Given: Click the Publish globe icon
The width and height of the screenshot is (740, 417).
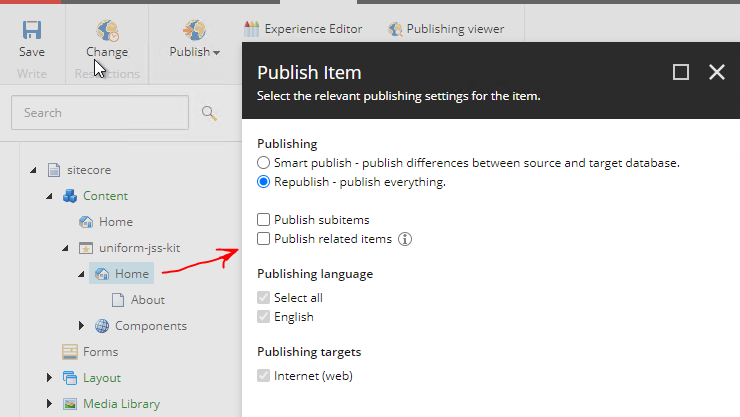Looking at the screenshot, I should [194, 30].
